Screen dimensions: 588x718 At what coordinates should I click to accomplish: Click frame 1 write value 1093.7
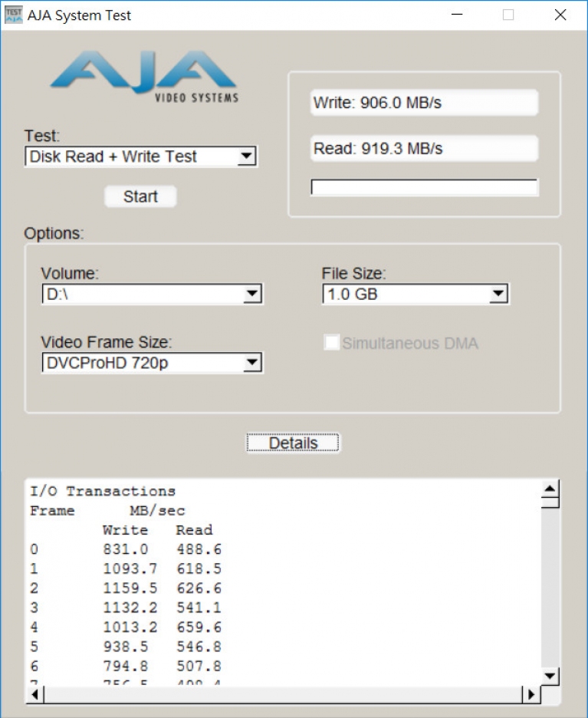[x=130, y=568]
